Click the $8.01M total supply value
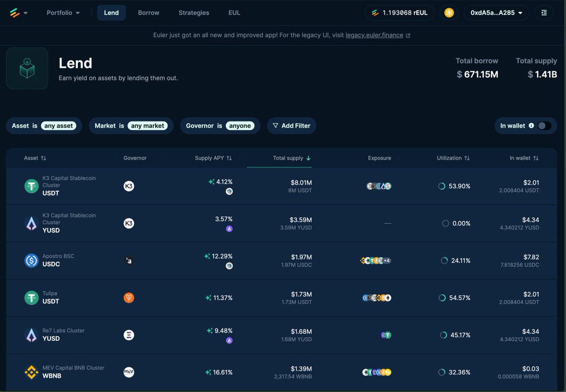This screenshot has width=566, height=392. point(301,182)
